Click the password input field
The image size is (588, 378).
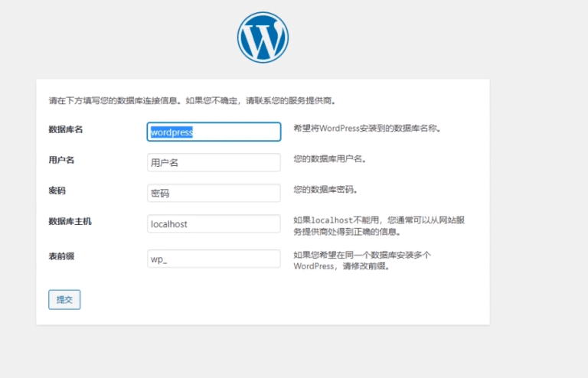tap(214, 193)
